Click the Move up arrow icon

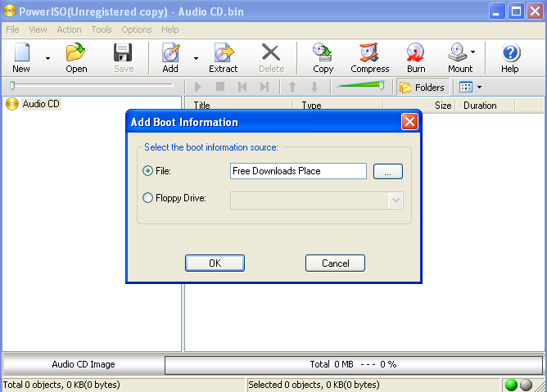[292, 87]
